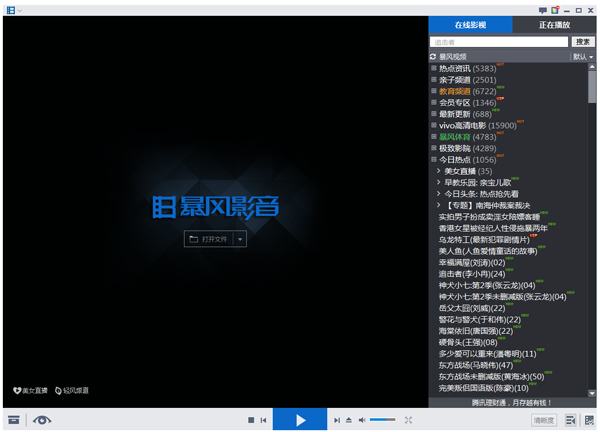Select 东方战场(马晓伟)(47) item
The height and width of the screenshot is (432, 600).
tap(476, 365)
